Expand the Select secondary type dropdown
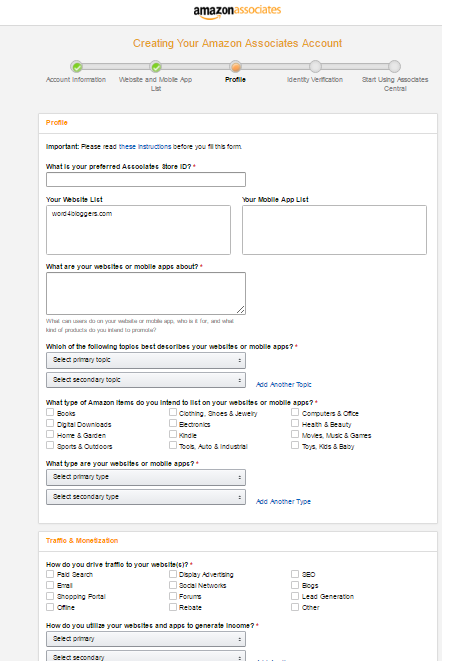The width and height of the screenshot is (459, 661). click(146, 497)
